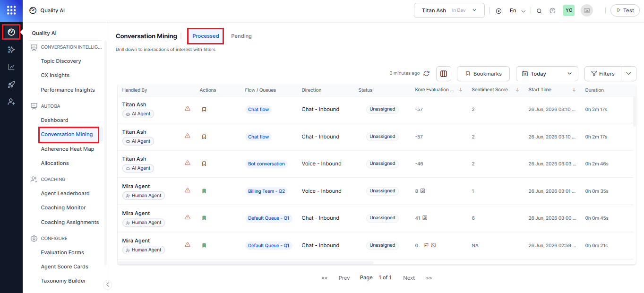Click warning icon on Billing Team - Q2 row
The height and width of the screenshot is (293, 644).
[188, 190]
